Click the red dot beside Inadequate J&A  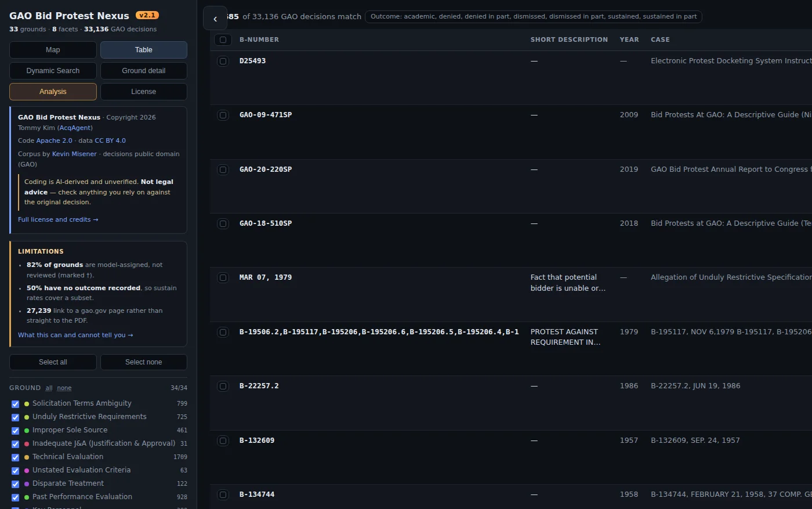(27, 444)
